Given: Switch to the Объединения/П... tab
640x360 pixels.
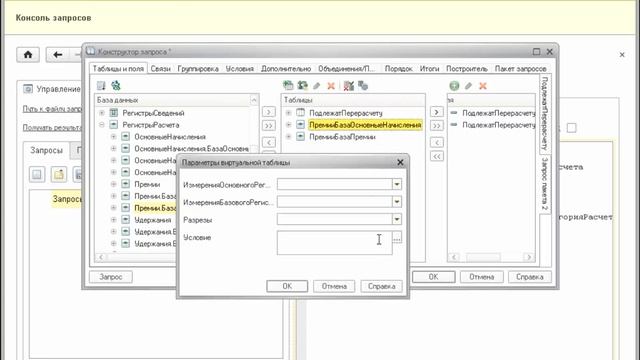Looking at the screenshot, I should (347, 69).
